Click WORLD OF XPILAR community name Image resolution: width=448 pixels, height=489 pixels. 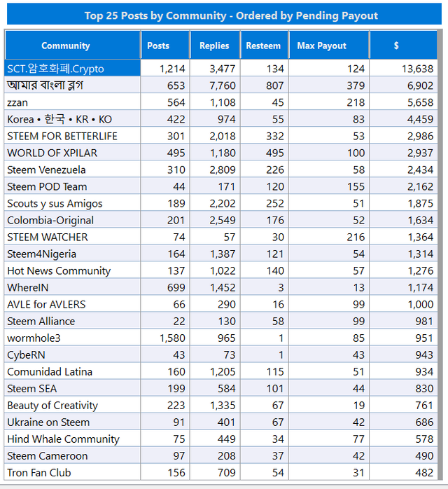point(52,153)
